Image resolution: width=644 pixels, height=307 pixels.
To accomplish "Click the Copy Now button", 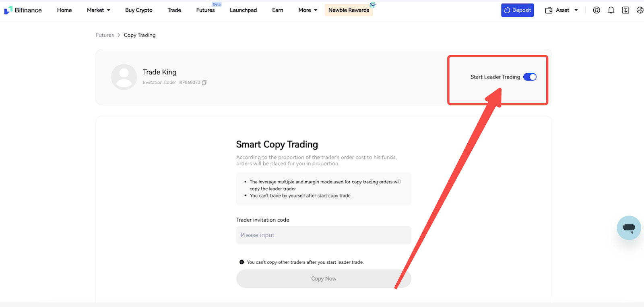I will 324,278.
